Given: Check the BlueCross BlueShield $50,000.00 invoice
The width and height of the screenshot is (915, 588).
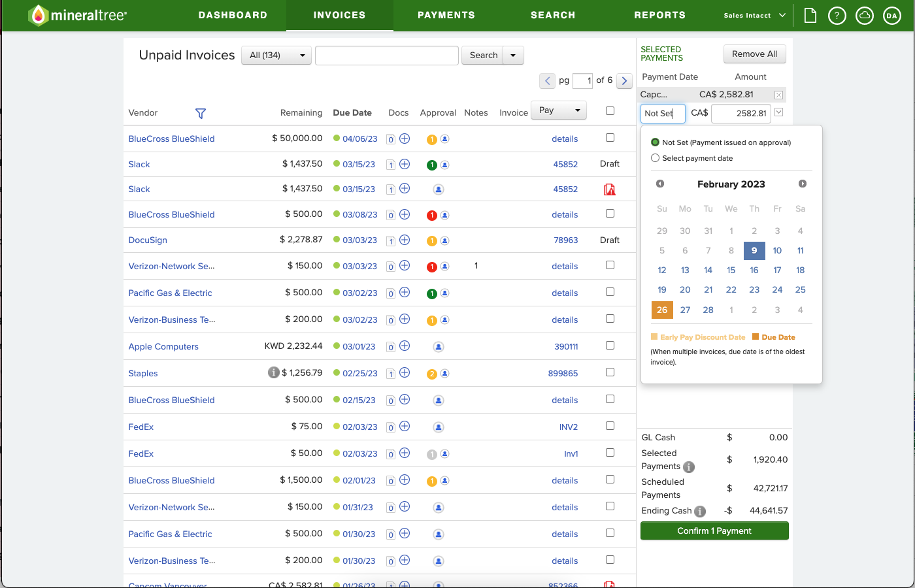Looking at the screenshot, I should (610, 138).
